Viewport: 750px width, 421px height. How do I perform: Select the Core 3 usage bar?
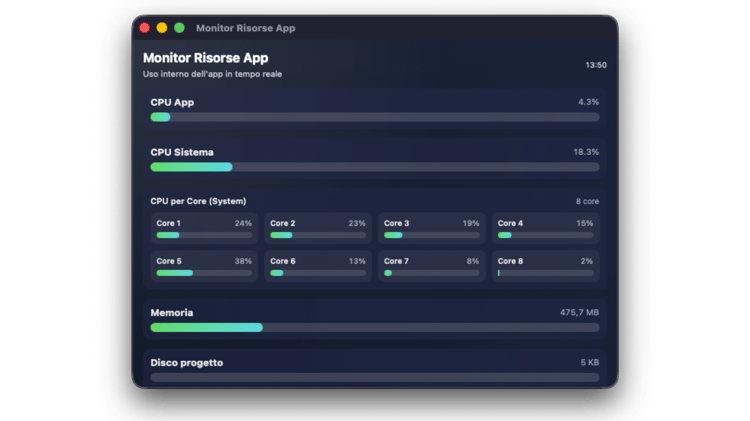pos(431,235)
